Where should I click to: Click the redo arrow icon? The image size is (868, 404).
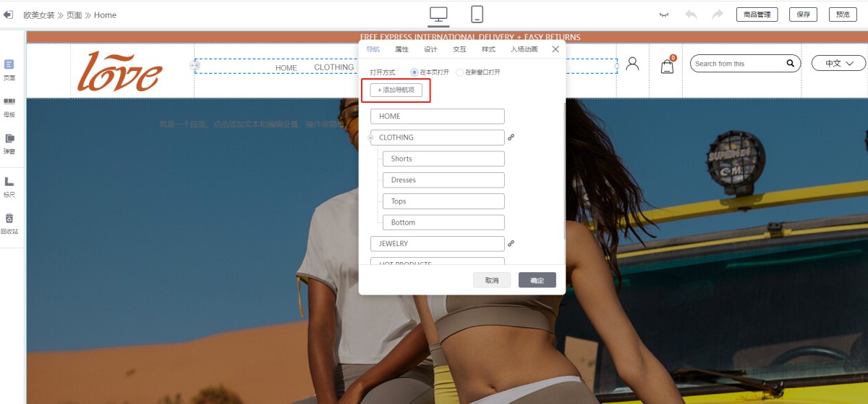click(717, 14)
